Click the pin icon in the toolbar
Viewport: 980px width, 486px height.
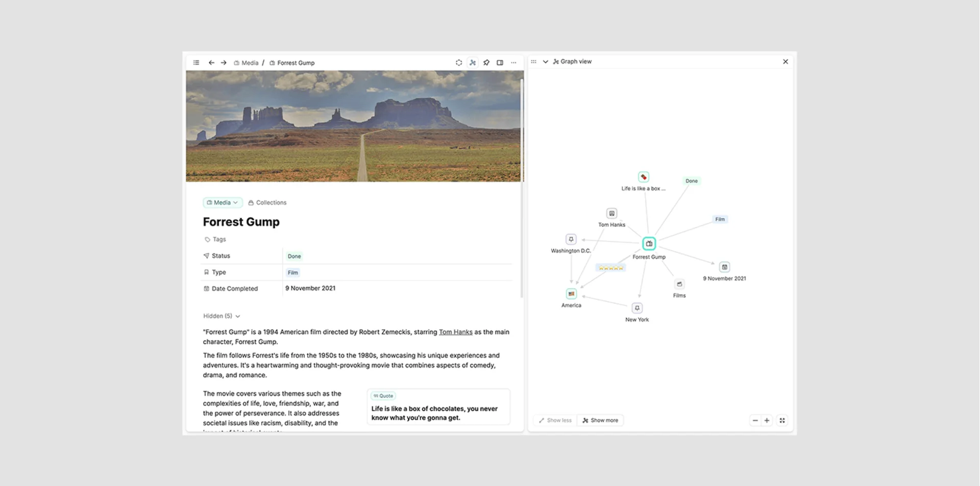pyautogui.click(x=486, y=62)
